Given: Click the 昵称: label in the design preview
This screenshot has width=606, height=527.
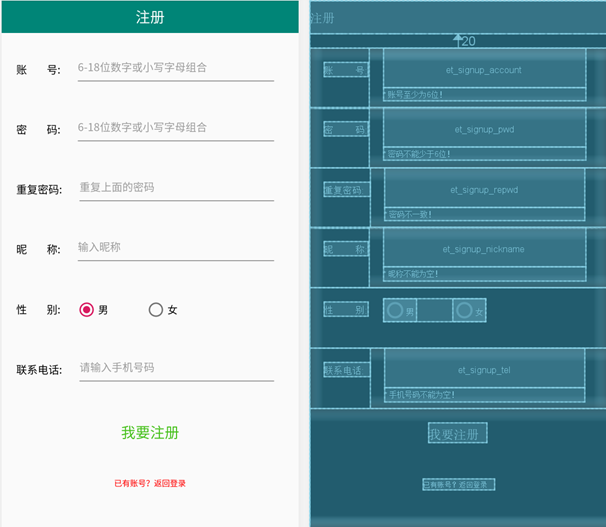Looking at the screenshot, I should (x=38, y=250).
